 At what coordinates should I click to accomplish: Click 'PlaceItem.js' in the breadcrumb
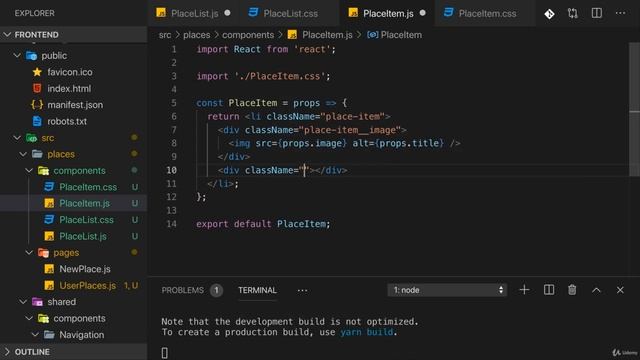[327, 35]
